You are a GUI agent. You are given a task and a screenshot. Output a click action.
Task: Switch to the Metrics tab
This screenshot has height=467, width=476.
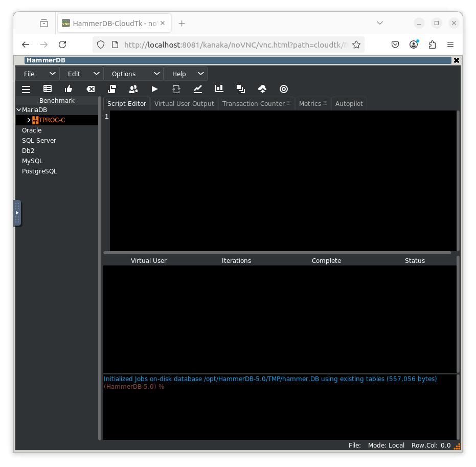[313, 104]
